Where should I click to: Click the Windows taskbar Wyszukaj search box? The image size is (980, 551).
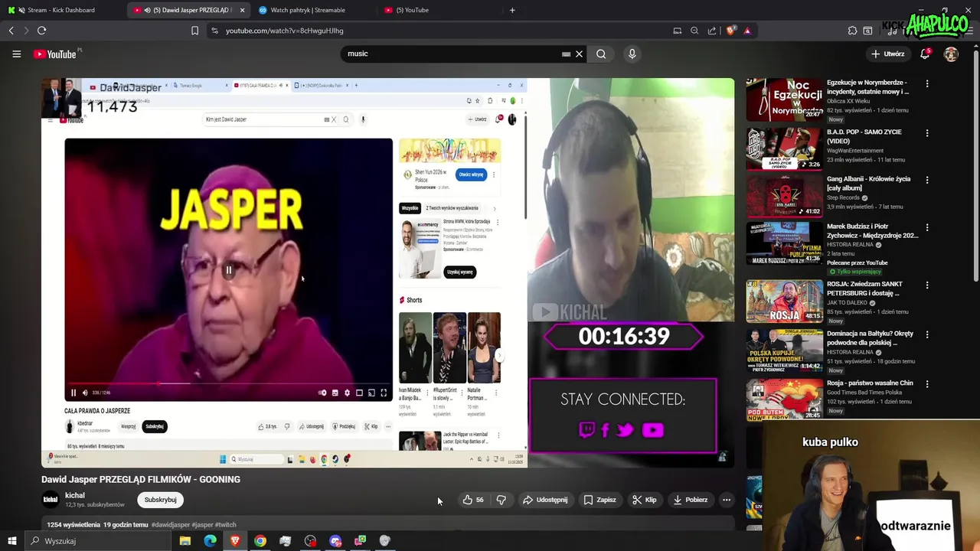click(100, 541)
